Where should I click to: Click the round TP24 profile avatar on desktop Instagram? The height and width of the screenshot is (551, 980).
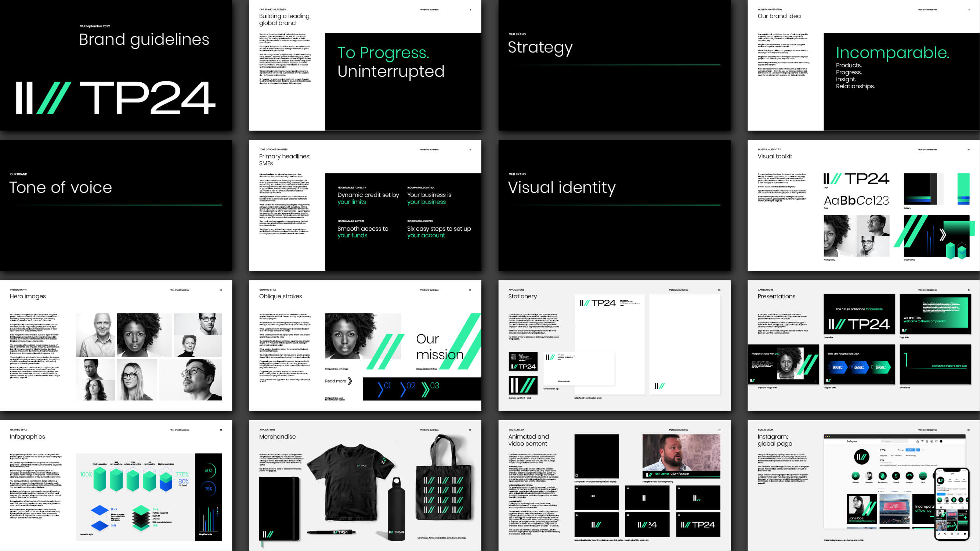pos(862,457)
